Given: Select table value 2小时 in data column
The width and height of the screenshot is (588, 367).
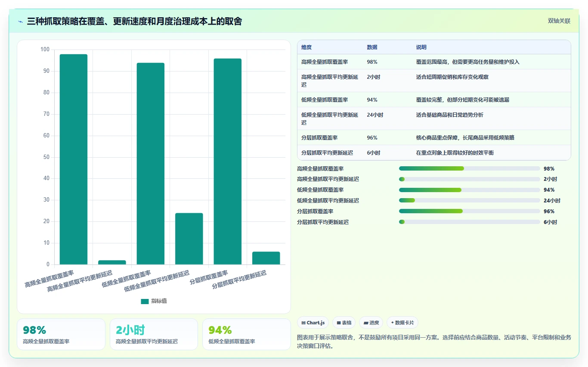Looking at the screenshot, I should (373, 77).
